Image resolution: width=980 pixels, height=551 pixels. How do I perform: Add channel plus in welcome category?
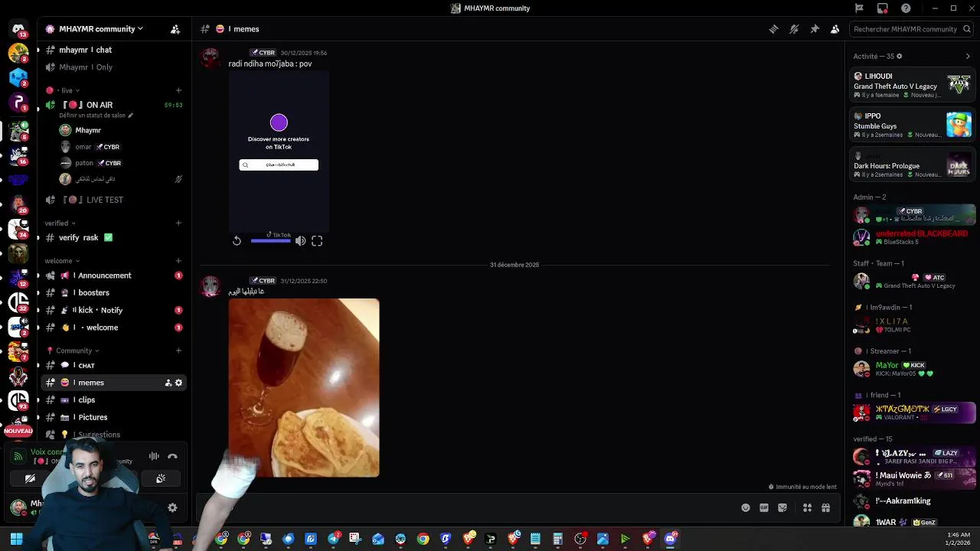[x=178, y=261]
